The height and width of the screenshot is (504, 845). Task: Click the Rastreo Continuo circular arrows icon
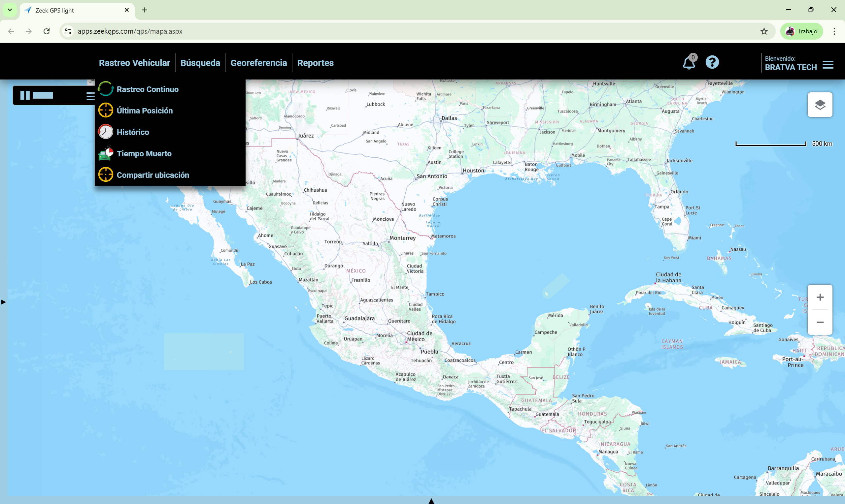pos(105,89)
